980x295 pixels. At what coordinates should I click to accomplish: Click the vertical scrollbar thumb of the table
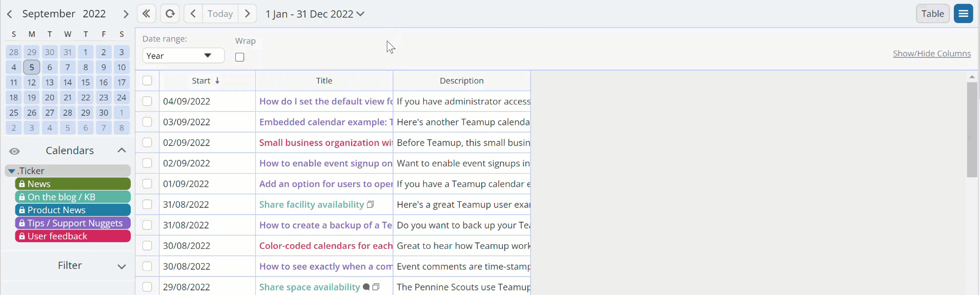click(972, 130)
